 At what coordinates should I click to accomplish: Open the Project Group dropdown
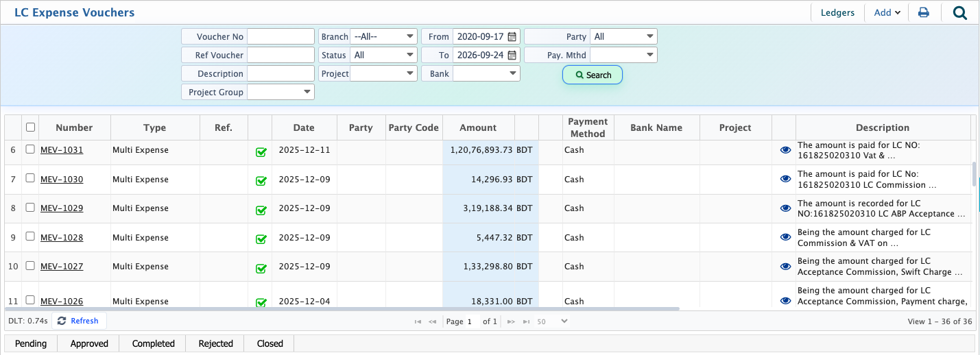point(280,92)
